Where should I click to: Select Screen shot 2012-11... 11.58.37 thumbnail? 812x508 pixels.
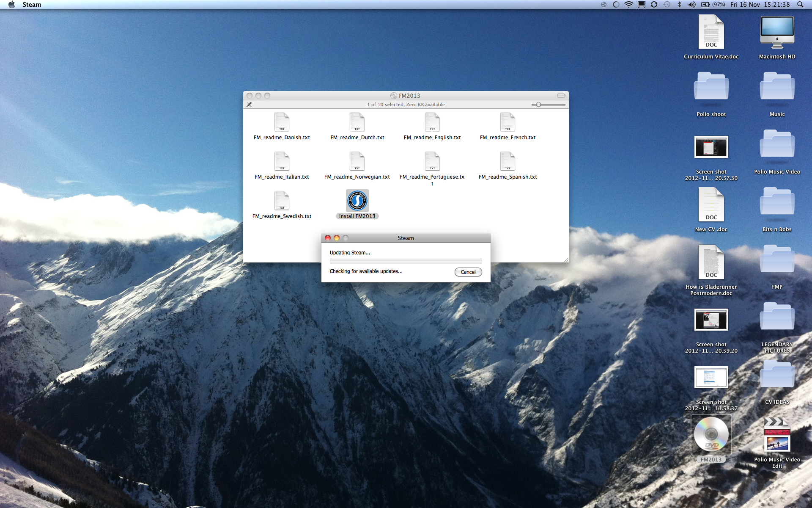(711, 377)
